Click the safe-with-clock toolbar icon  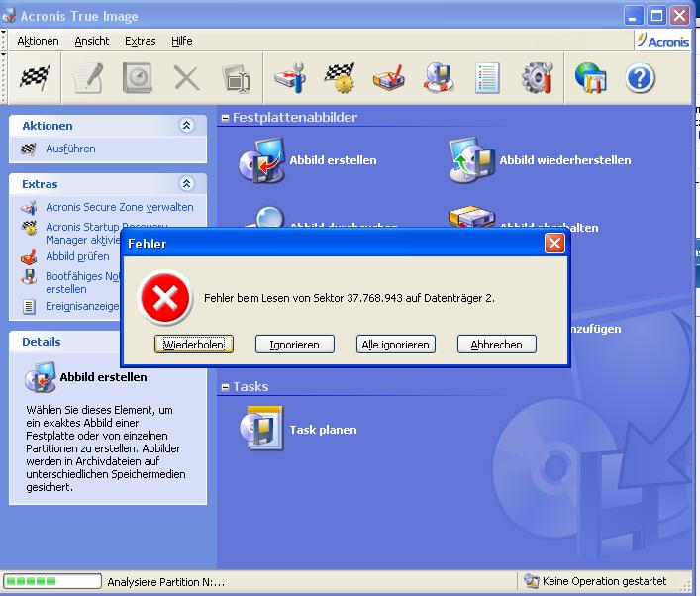[137, 78]
